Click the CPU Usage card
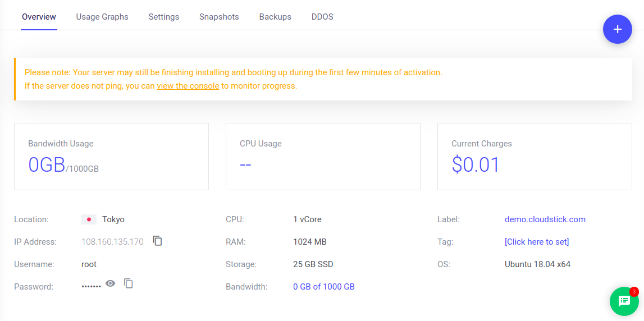This screenshot has height=321, width=644. (322, 157)
